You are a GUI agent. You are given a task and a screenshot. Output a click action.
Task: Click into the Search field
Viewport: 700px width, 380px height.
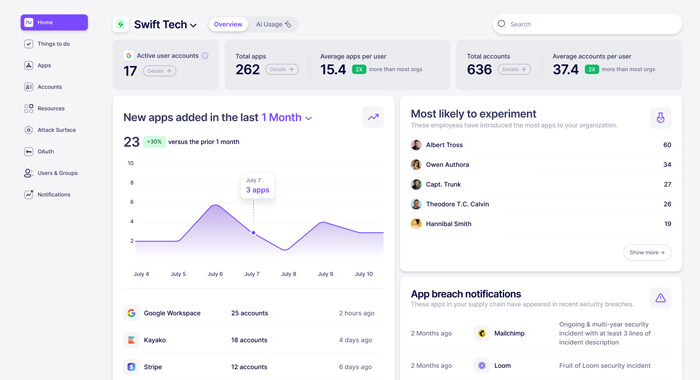[587, 24]
